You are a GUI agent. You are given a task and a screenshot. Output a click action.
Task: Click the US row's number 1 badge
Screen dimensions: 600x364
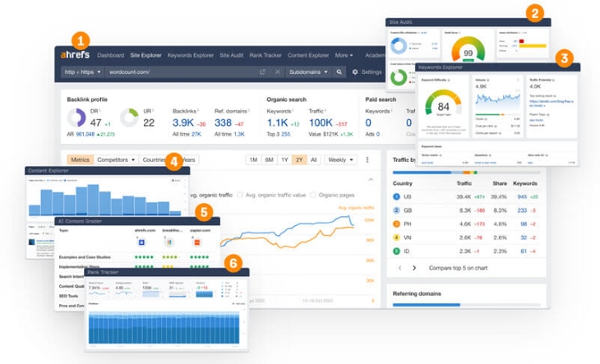(396, 196)
